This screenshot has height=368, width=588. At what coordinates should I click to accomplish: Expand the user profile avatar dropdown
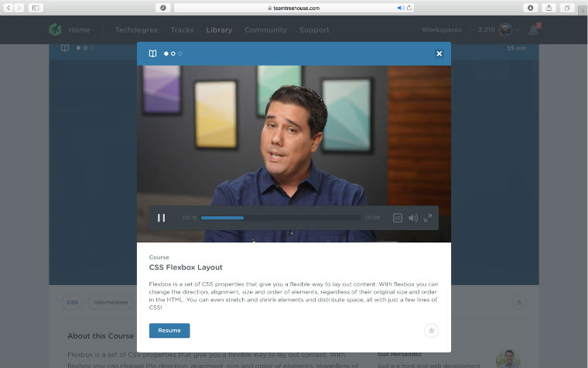pyautogui.click(x=507, y=30)
